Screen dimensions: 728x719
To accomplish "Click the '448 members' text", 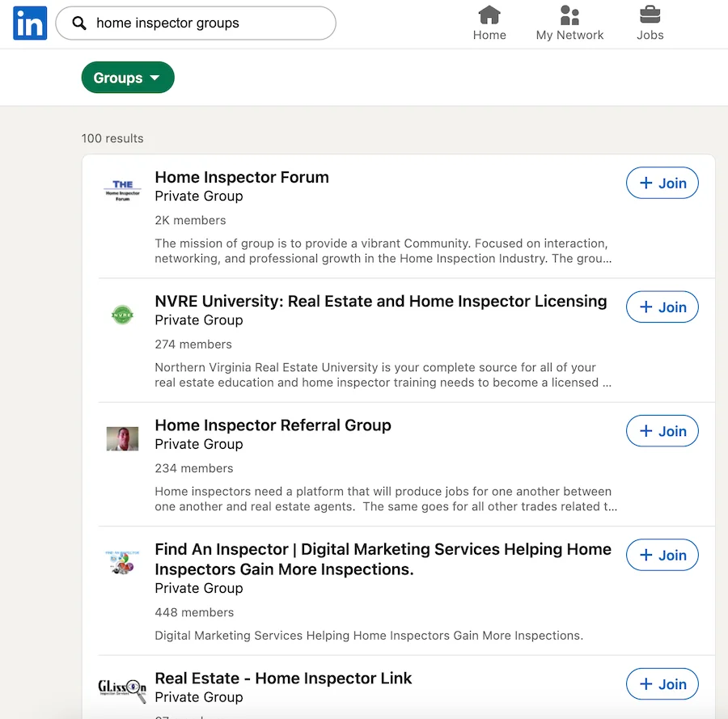I will click(x=194, y=612).
